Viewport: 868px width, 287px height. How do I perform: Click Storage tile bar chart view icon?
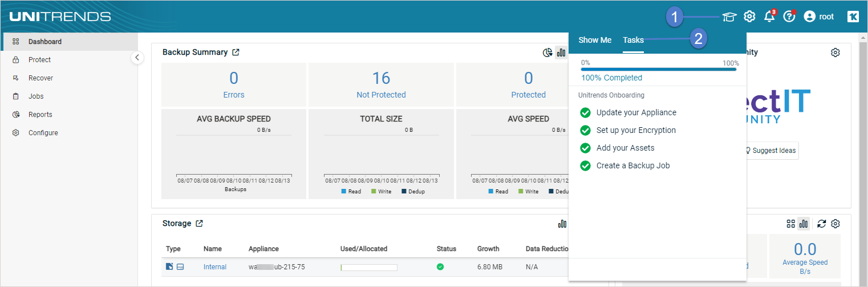562,224
